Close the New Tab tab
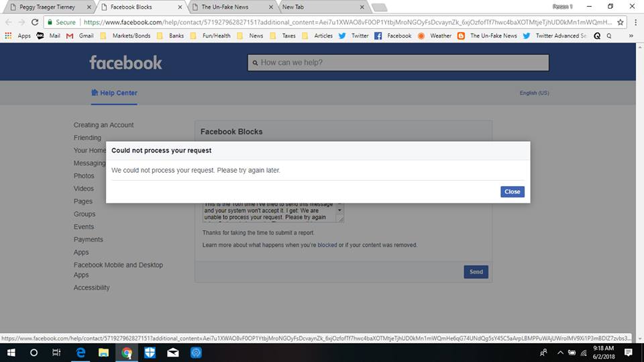Viewport: 644px width, 362px height. click(x=362, y=7)
